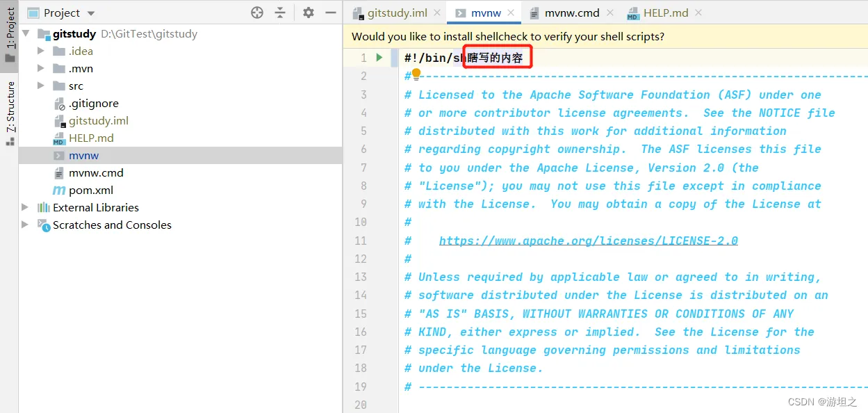Image resolution: width=868 pixels, height=413 pixels.
Task: Click the .mvn folder icon
Action: (59, 68)
